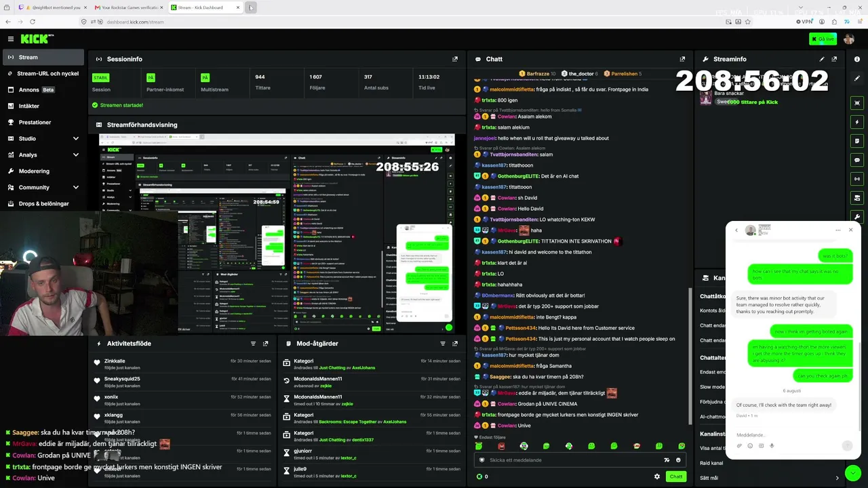Pop out the Streaminfo panel

834,59
